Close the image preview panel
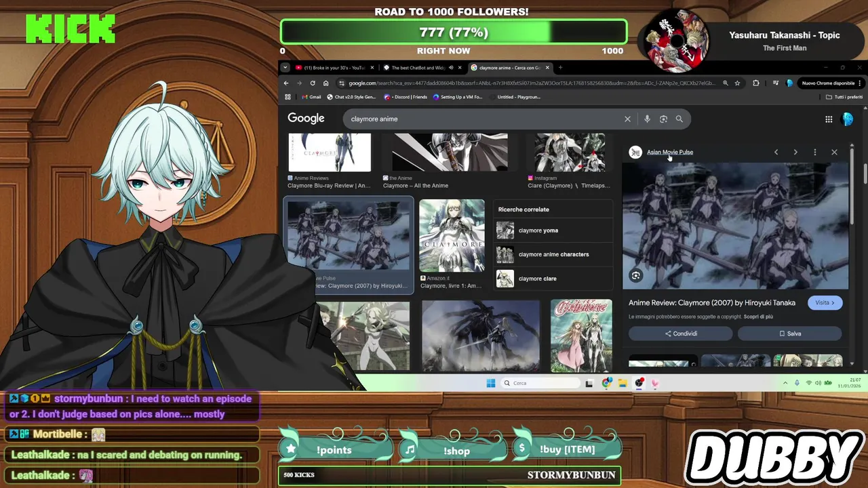 [834, 152]
